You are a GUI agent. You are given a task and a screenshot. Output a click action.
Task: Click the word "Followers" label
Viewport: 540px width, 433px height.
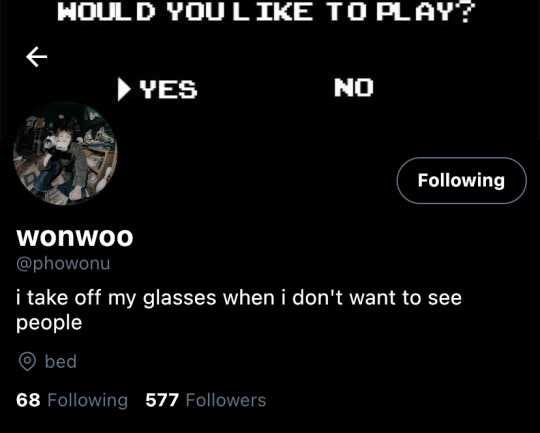coord(226,400)
